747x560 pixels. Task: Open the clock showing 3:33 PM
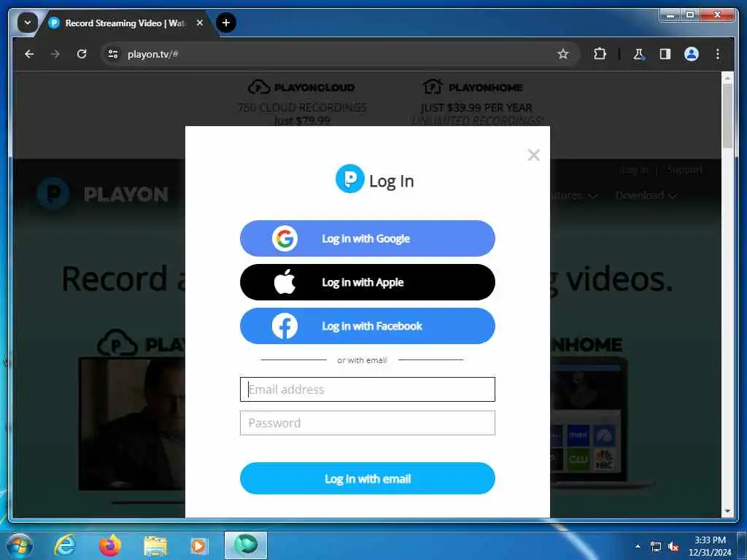pos(710,546)
